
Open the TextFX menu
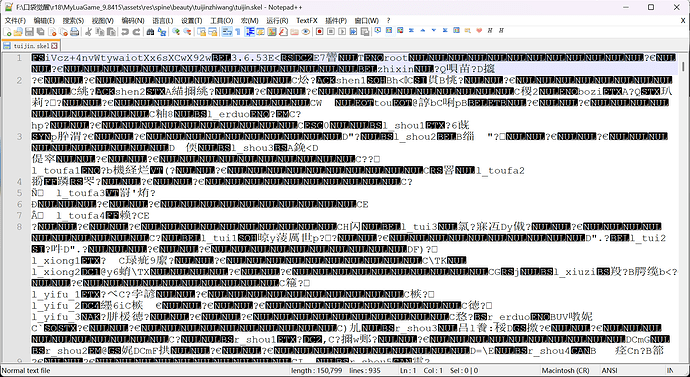(x=307, y=21)
